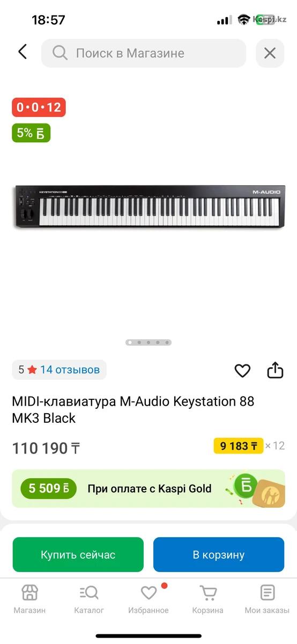Open the Каталог tab
The image size is (297, 644).
coord(89,599)
